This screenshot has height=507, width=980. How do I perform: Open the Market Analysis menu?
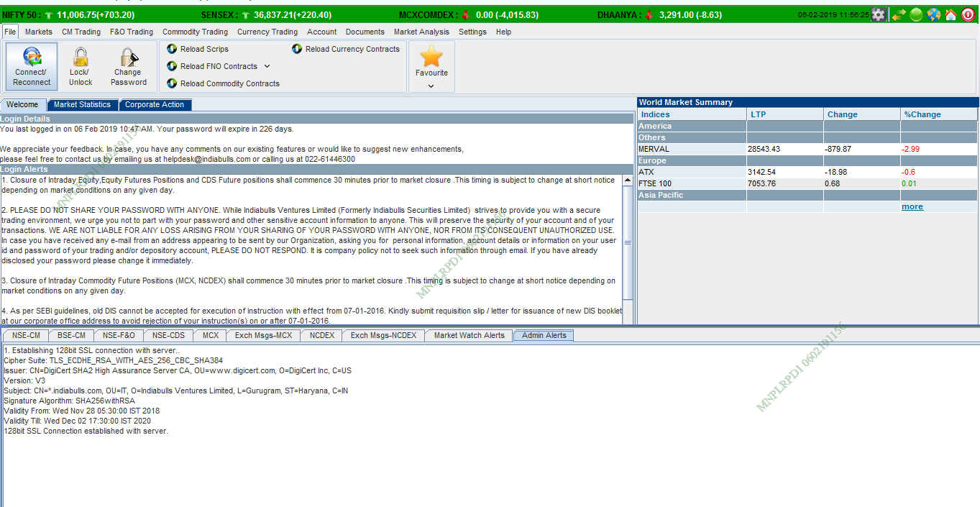coord(421,32)
